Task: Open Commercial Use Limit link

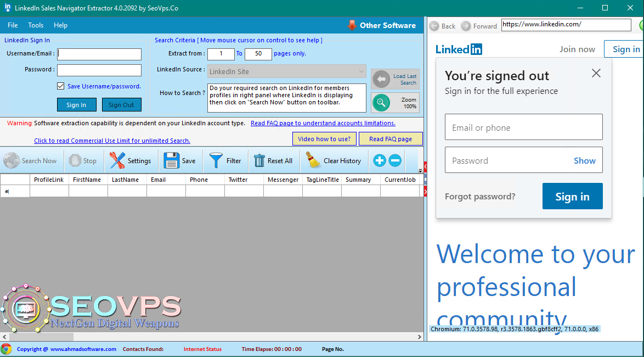Action: click(112, 141)
